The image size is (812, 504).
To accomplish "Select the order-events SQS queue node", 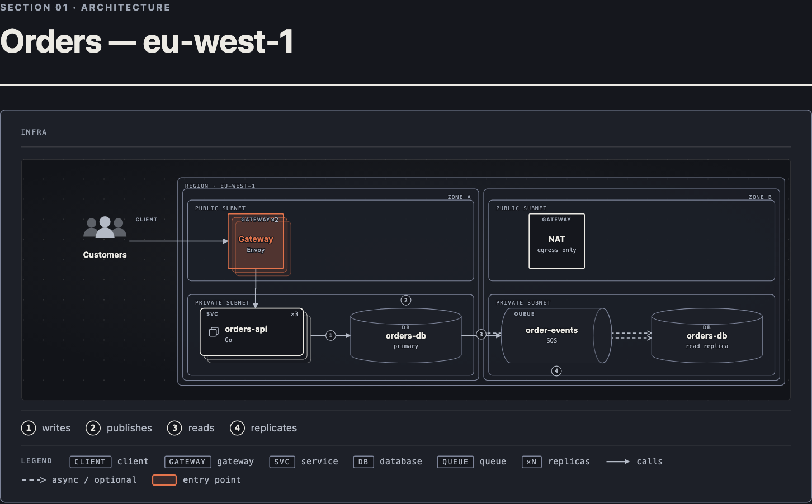I will click(556, 335).
